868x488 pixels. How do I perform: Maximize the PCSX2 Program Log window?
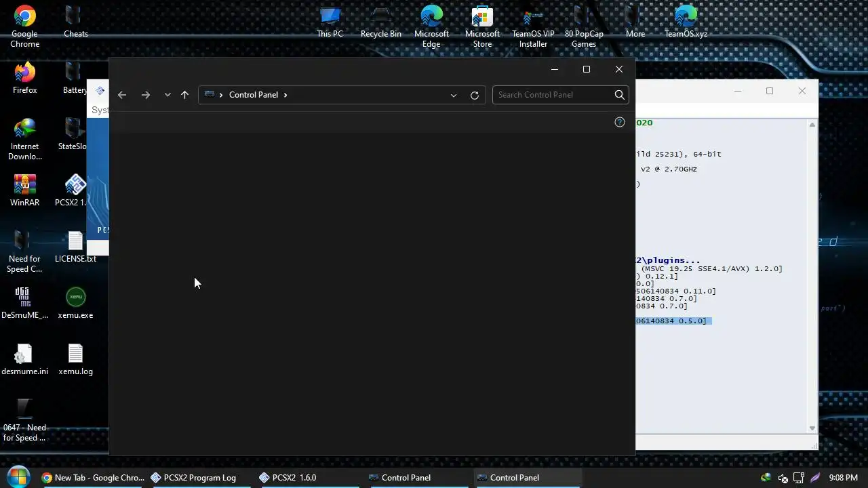(770, 91)
